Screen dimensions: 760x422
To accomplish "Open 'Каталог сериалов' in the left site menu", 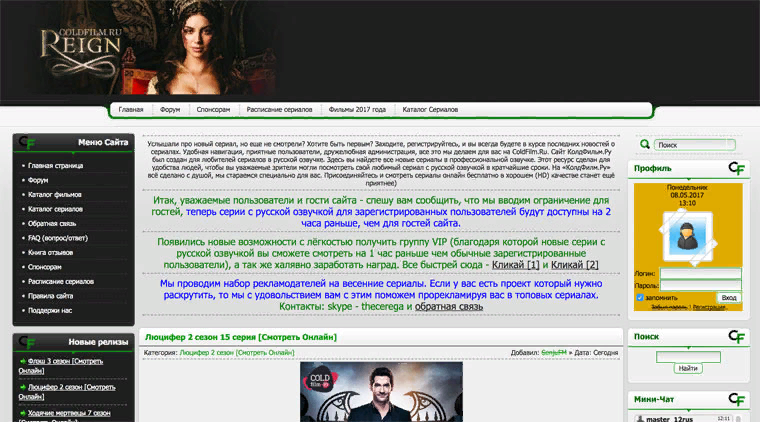I will 55,209.
